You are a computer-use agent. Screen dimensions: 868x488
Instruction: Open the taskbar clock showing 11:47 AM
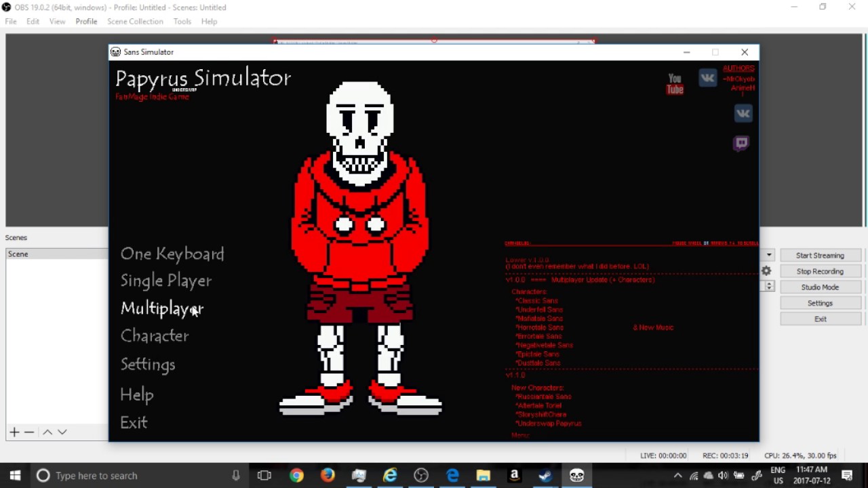click(813, 476)
